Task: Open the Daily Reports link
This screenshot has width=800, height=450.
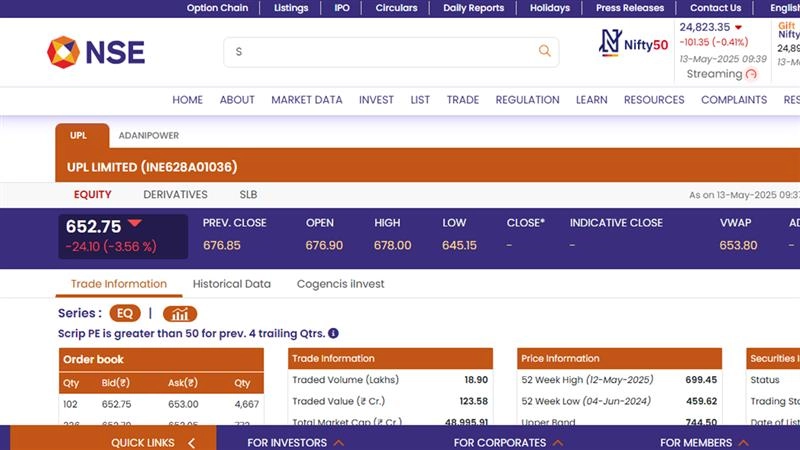Action: [473, 8]
